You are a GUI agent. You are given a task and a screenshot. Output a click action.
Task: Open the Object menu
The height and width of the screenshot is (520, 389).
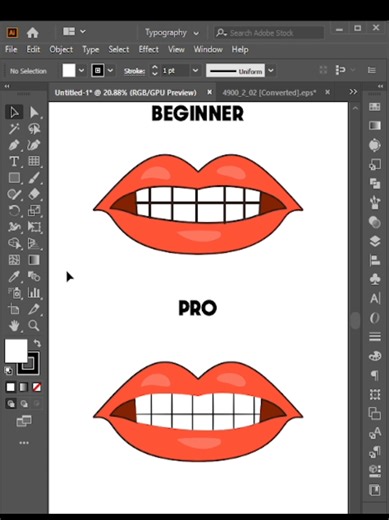tap(61, 50)
